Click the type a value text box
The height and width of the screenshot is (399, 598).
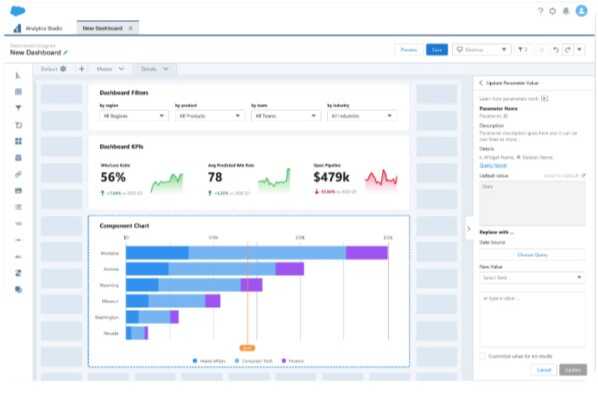pos(532,320)
